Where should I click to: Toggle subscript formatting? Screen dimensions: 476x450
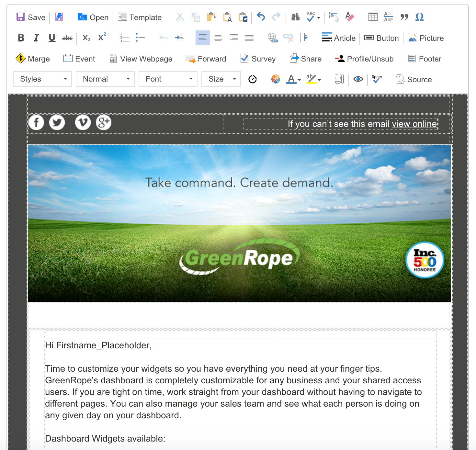pyautogui.click(x=86, y=38)
